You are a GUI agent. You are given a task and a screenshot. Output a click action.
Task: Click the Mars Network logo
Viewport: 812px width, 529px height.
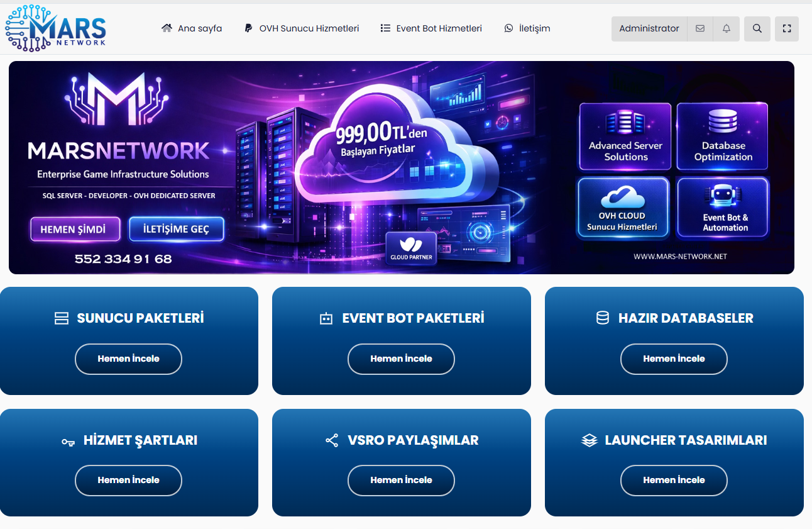(55, 28)
